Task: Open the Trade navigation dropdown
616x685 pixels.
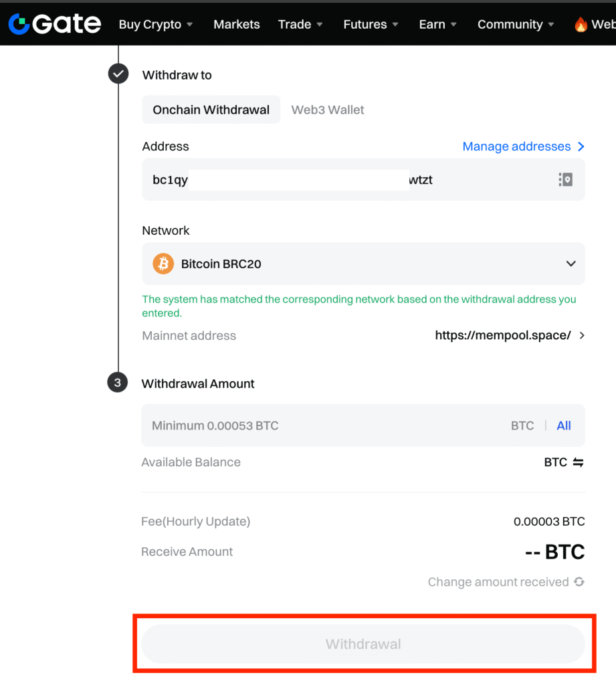Action: pos(300,24)
